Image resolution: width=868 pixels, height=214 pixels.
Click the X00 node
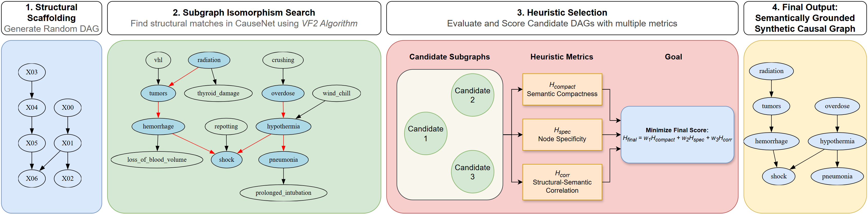tap(67, 107)
